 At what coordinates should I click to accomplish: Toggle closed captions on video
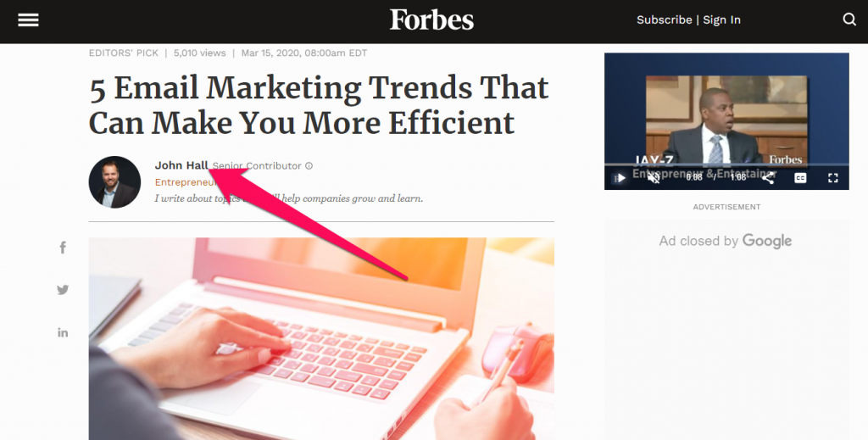(800, 178)
